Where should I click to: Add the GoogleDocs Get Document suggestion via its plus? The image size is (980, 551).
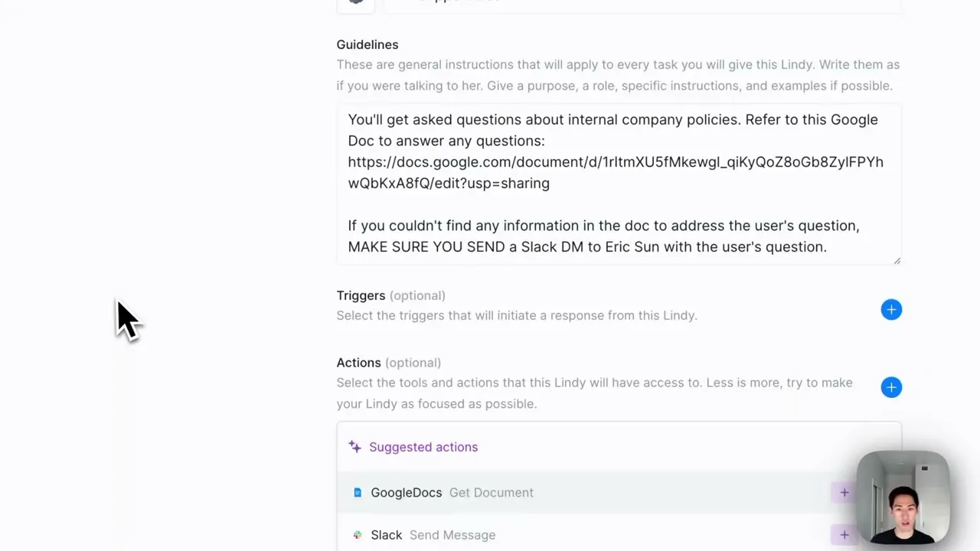(844, 493)
